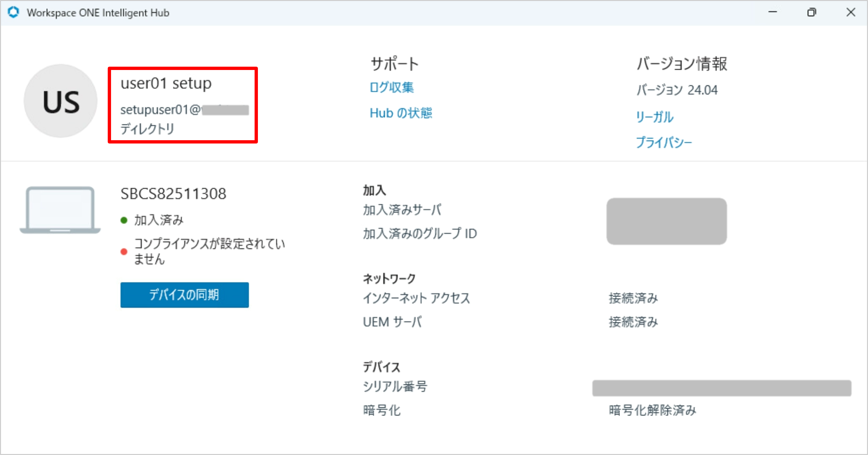Click the コンプライアンスが設定されていません text
Viewport: 868px width, 455px height.
coord(209,251)
